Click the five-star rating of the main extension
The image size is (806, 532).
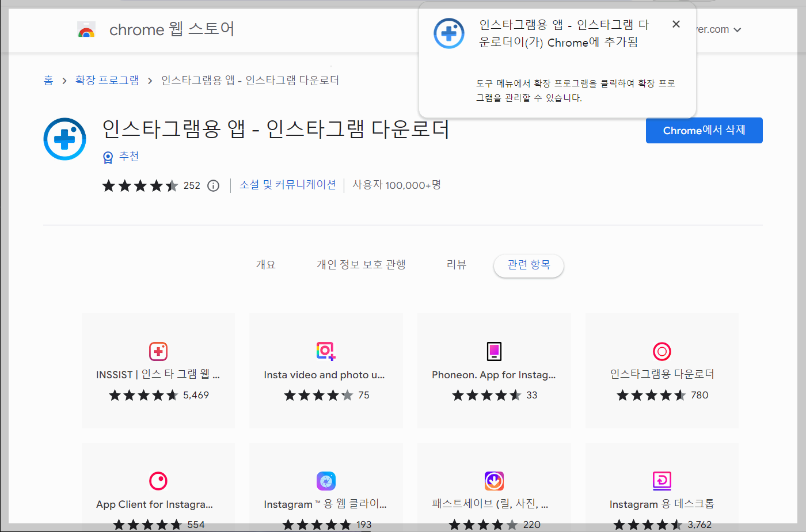140,185
